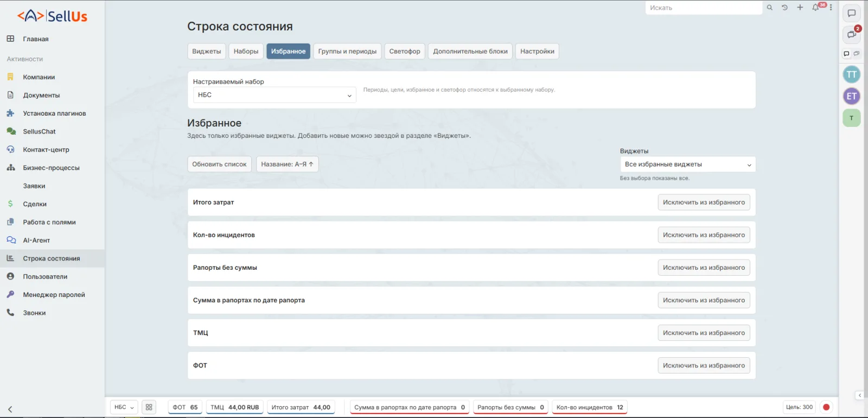This screenshot has width=868, height=418.
Task: Open Установка плагинов section
Action: tap(52, 113)
